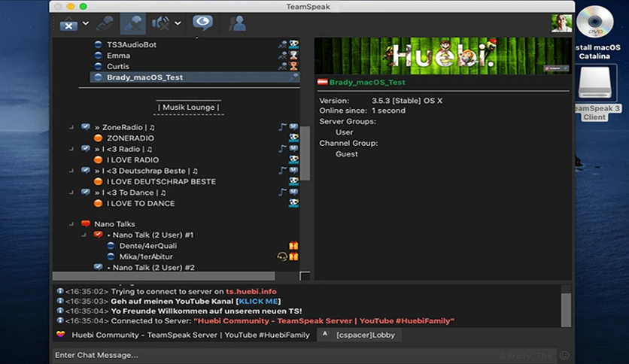Collapse the » I <3 To Dance channel
The height and width of the screenshot is (364, 629).
pyautogui.click(x=71, y=192)
